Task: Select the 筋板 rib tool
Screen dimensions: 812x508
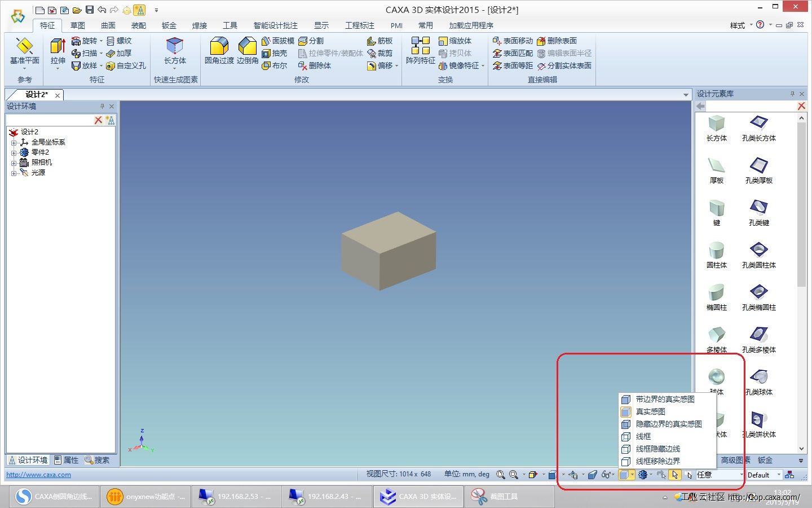Action: click(379, 41)
